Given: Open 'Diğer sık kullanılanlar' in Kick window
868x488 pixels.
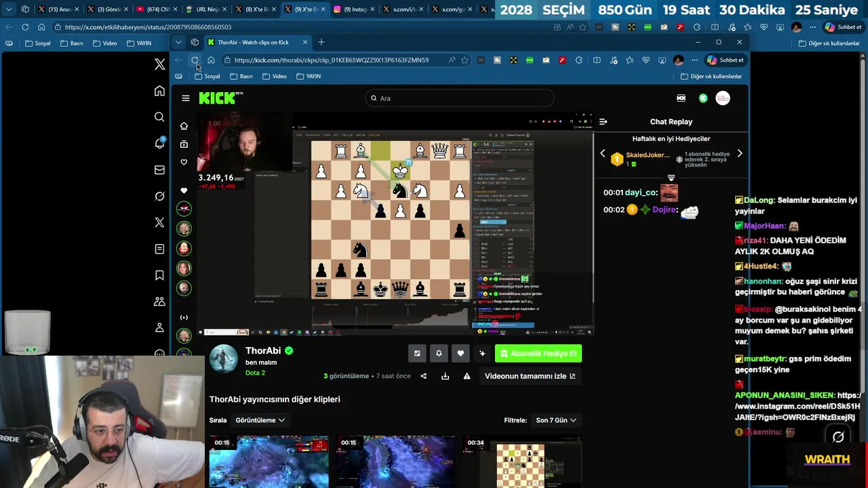Looking at the screenshot, I should [711, 77].
